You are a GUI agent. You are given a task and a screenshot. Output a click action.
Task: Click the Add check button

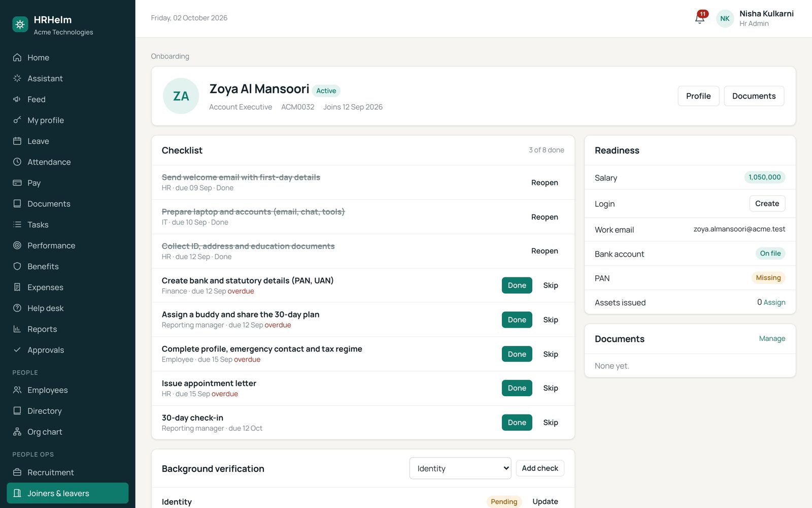540,468
